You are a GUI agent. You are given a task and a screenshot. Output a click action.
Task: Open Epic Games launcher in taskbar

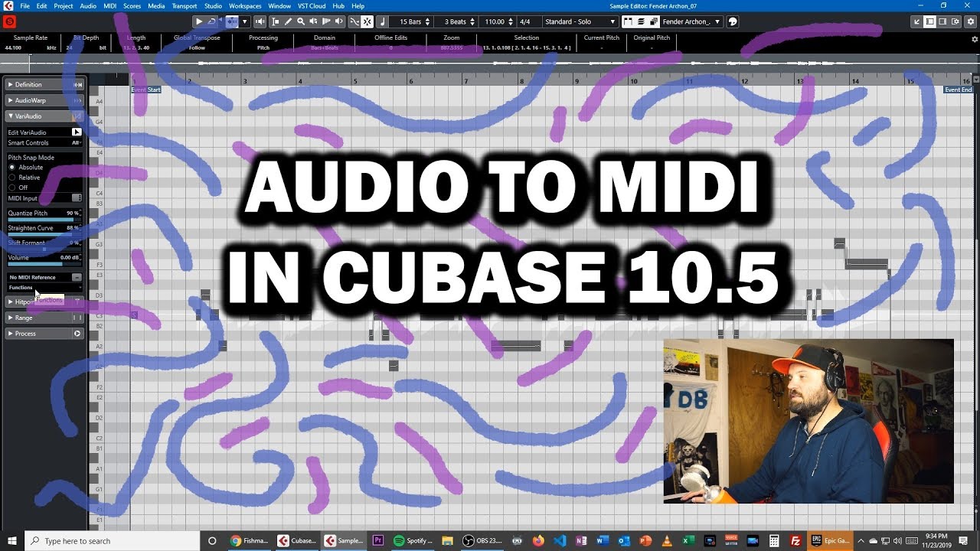click(830, 540)
